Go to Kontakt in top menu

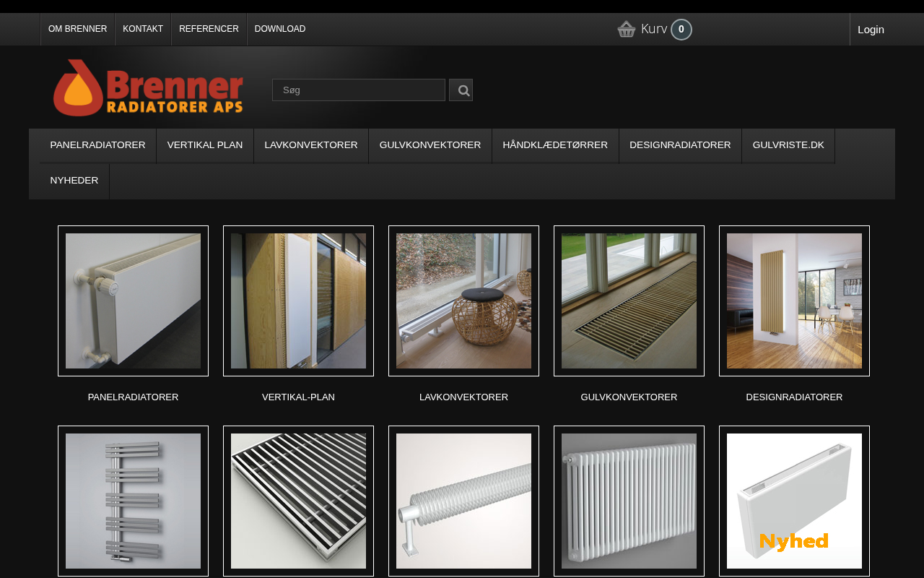tap(143, 29)
